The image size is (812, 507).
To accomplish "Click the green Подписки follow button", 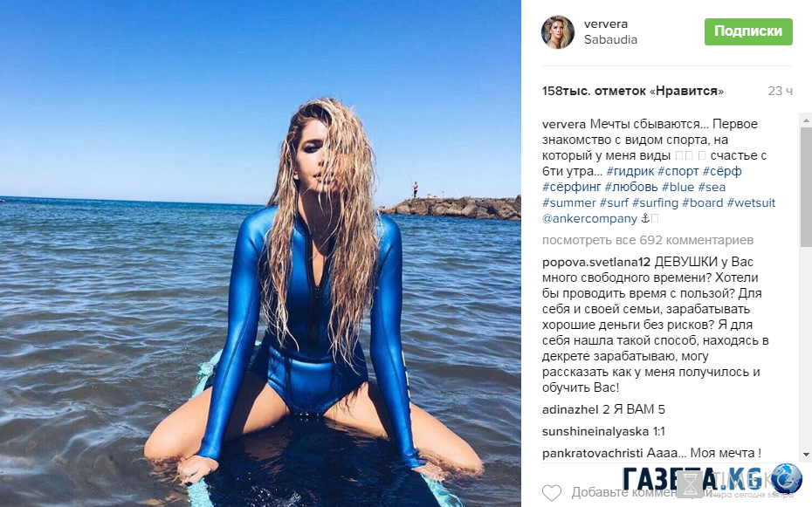I will (748, 31).
